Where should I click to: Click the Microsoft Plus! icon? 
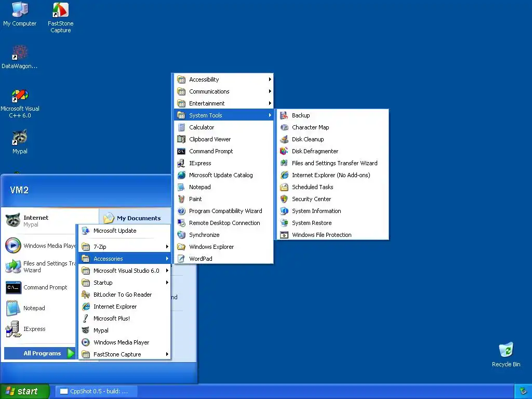pos(86,318)
